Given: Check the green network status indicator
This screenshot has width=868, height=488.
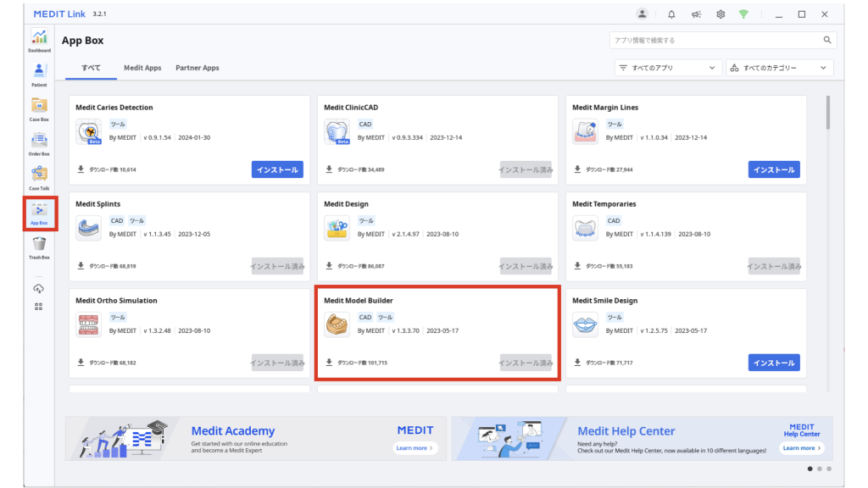Looking at the screenshot, I should pos(744,14).
